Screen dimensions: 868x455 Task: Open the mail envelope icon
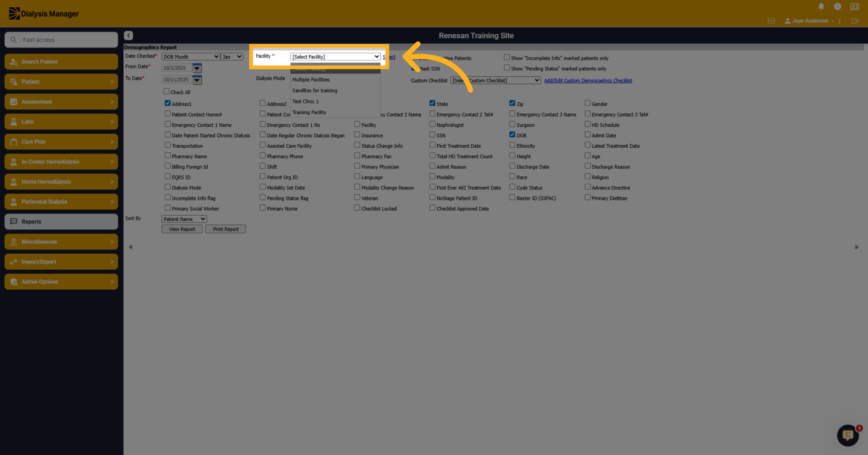(x=771, y=21)
